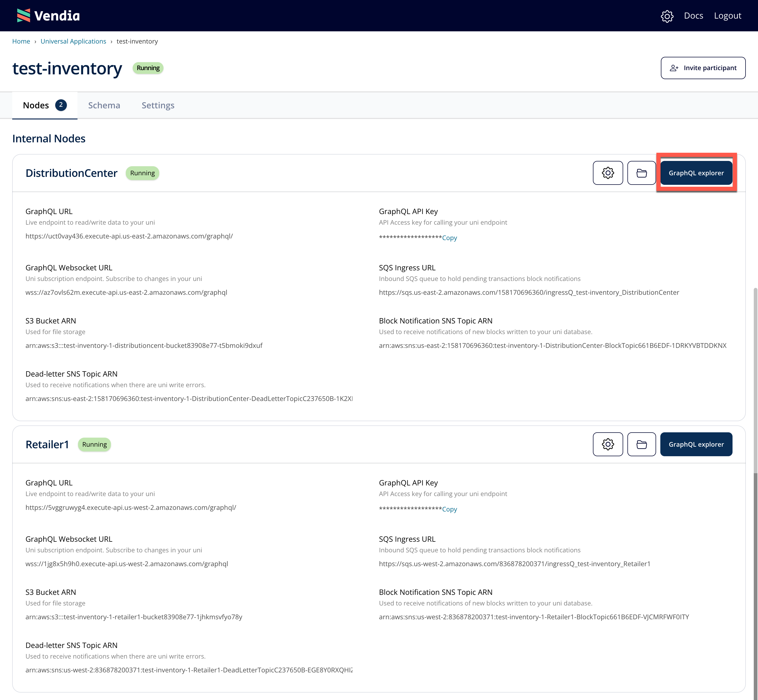
Task: Open Retailer1 node settings gear
Action: 608,444
